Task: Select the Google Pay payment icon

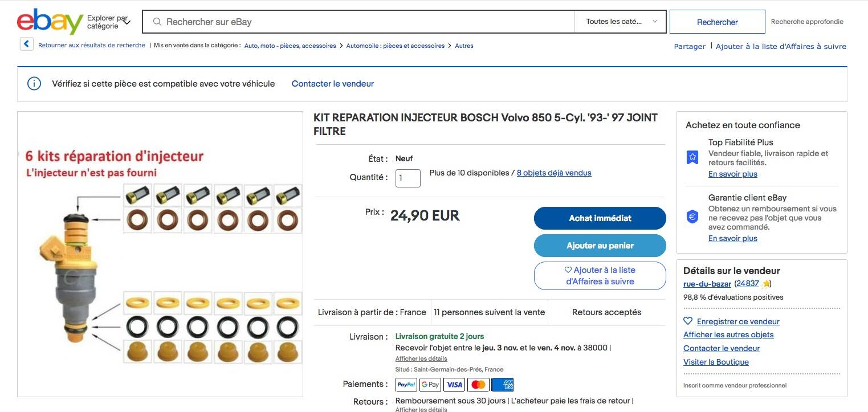Action: [430, 384]
